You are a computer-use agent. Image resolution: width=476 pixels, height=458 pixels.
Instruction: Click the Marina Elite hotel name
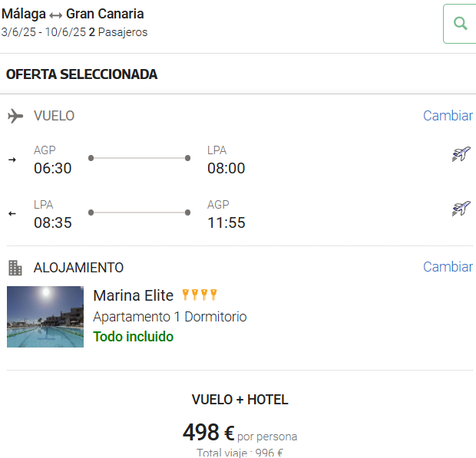point(134,295)
